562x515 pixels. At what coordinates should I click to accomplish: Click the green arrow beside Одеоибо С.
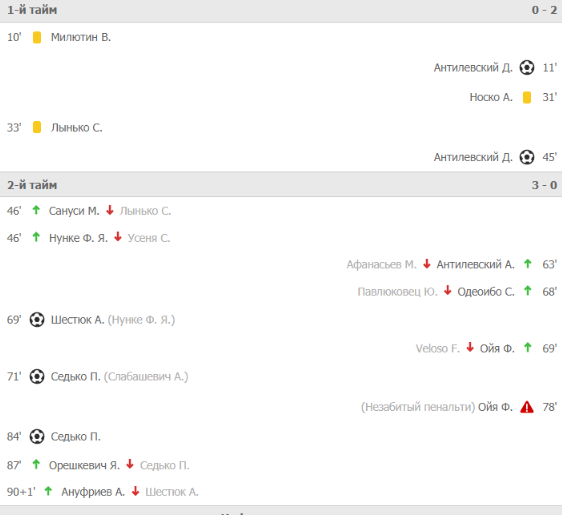point(527,291)
